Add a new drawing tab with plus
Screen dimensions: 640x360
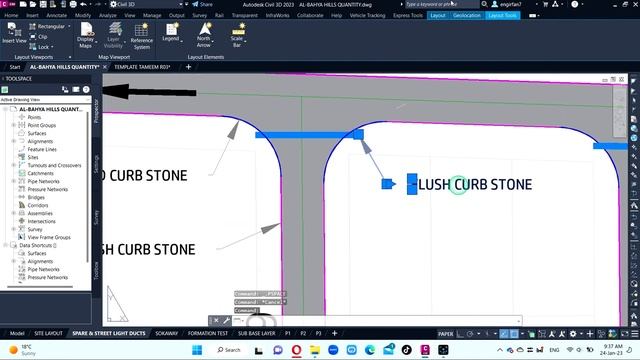click(188, 67)
